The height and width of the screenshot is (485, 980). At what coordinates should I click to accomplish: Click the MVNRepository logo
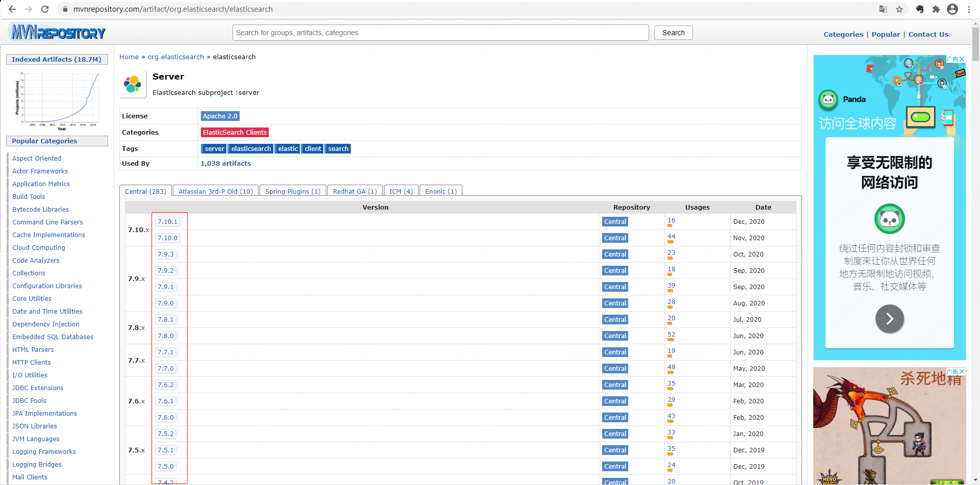click(58, 33)
